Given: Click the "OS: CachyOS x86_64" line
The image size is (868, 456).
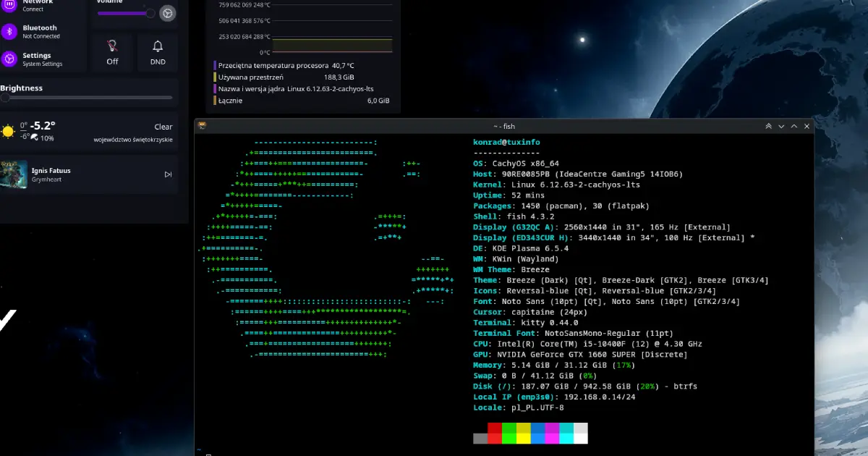Looking at the screenshot, I should point(516,164).
